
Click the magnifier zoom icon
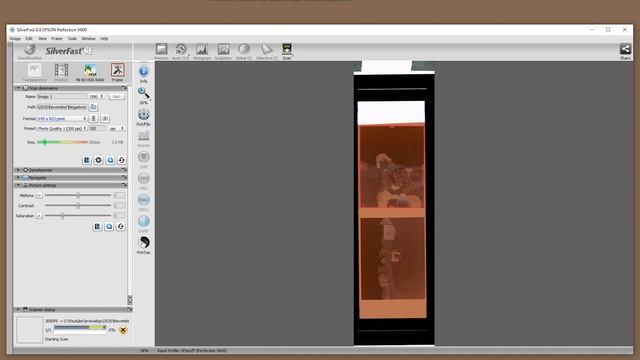(144, 93)
